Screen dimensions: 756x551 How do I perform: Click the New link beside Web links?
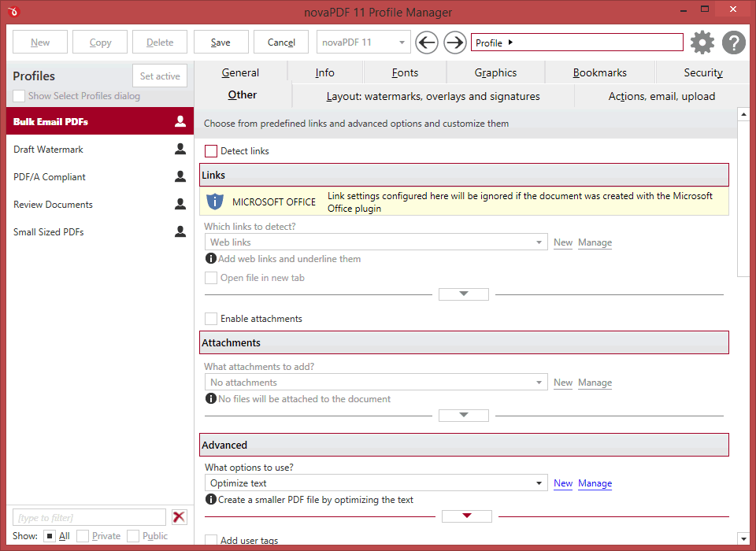[562, 242]
